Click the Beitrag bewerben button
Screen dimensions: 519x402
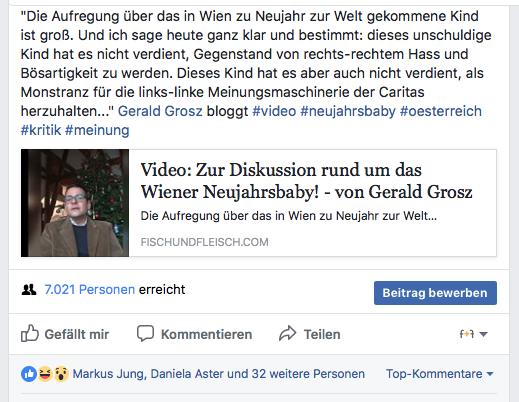coord(435,293)
